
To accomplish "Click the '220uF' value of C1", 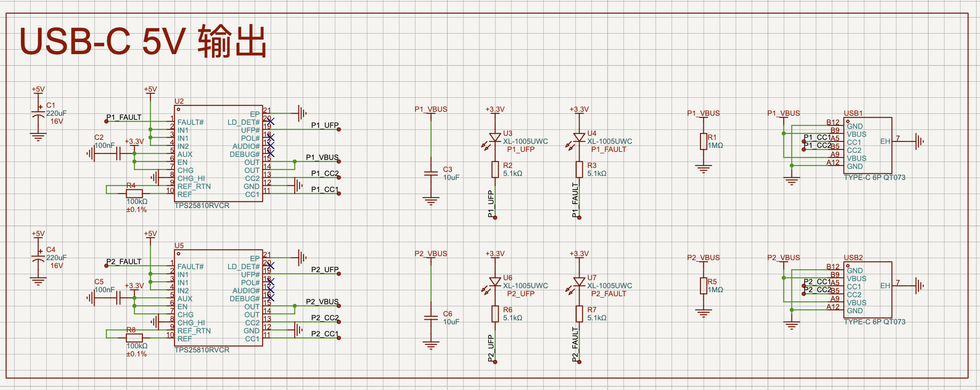I will (56, 113).
